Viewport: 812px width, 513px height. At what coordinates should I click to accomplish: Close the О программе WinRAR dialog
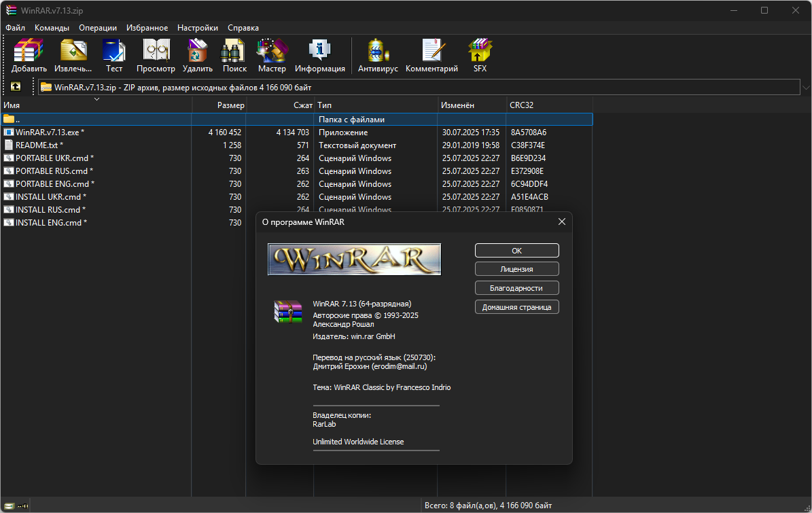pyautogui.click(x=562, y=222)
